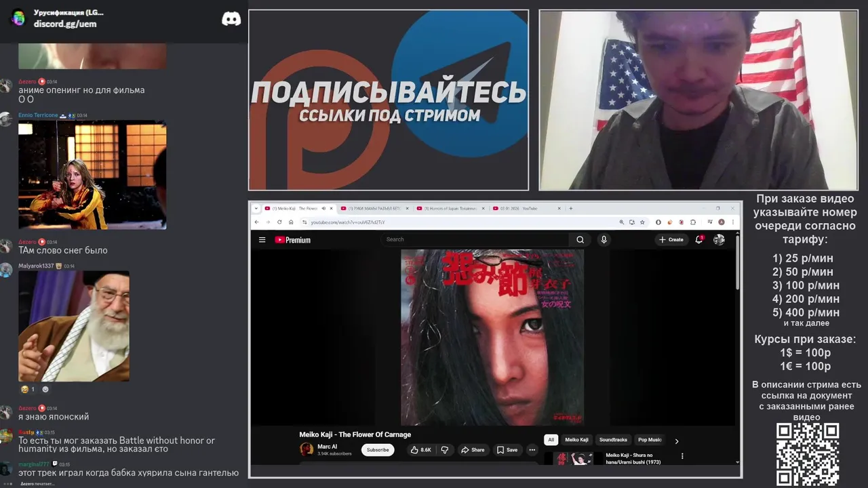Viewport: 868px width, 488px height.
Task: Save the video to a playlist
Action: tap(507, 449)
